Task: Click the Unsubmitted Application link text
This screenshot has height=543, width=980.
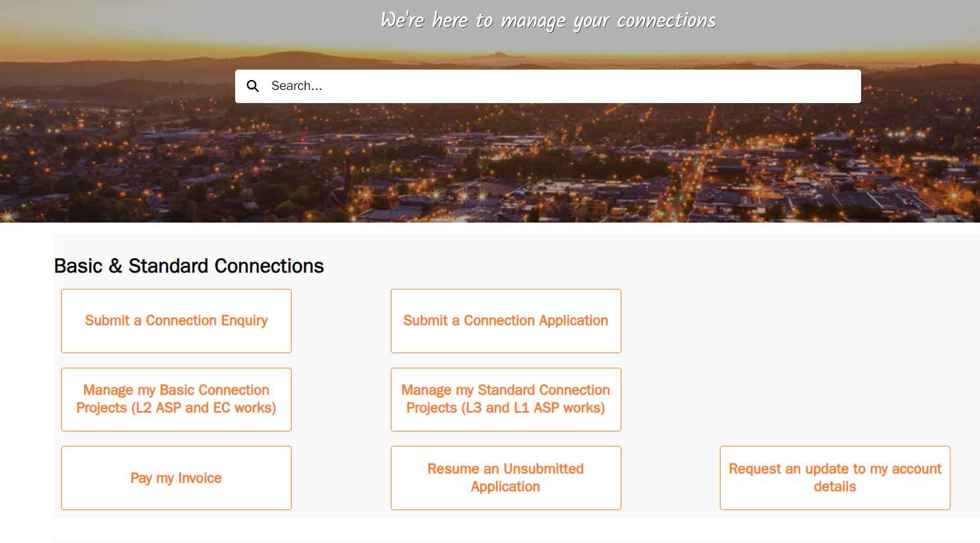Action: [x=506, y=477]
